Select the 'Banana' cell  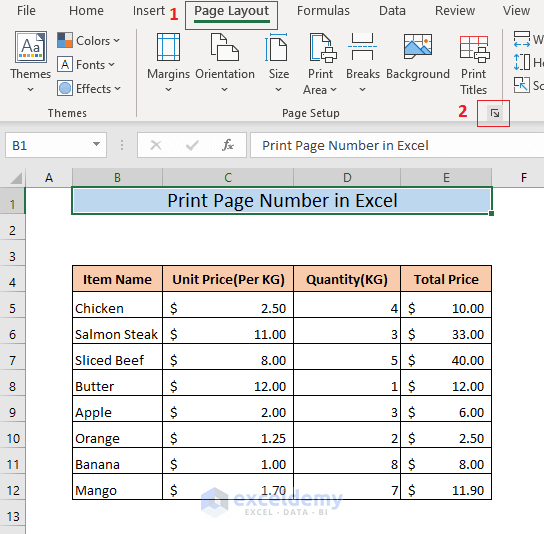(x=117, y=461)
